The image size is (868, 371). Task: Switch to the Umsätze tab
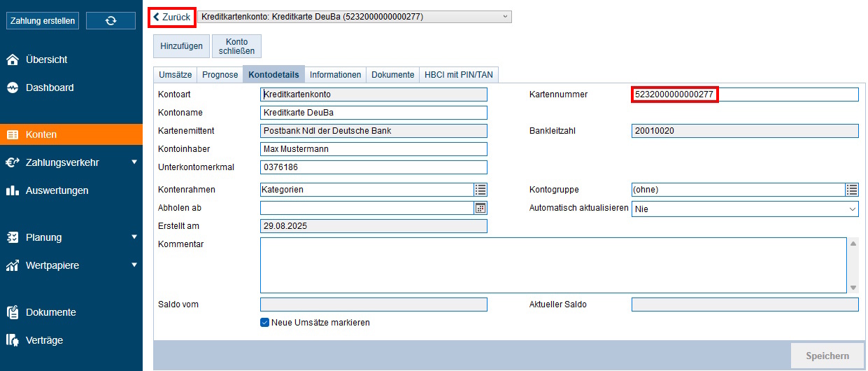coord(176,75)
